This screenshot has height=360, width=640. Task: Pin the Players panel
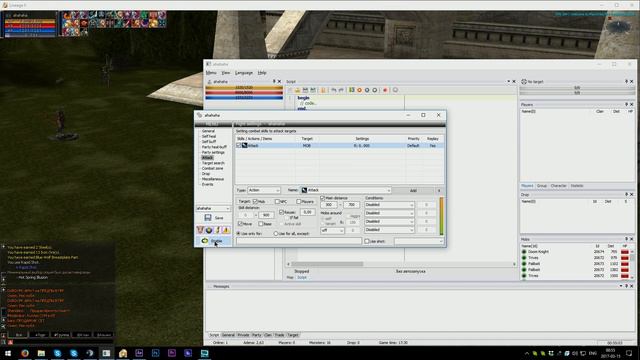[x=626, y=104]
